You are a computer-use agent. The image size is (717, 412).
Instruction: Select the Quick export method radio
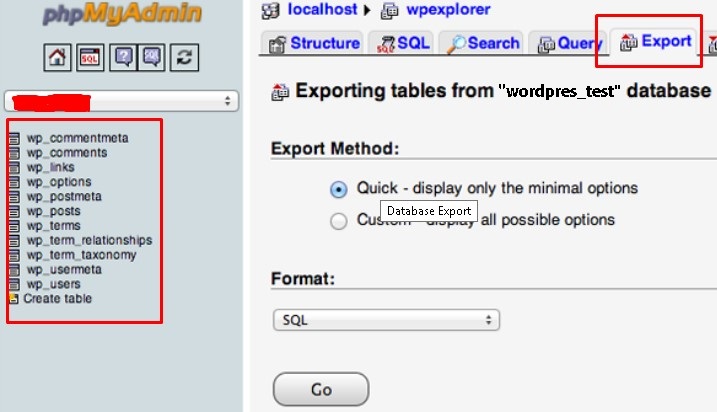pyautogui.click(x=338, y=189)
